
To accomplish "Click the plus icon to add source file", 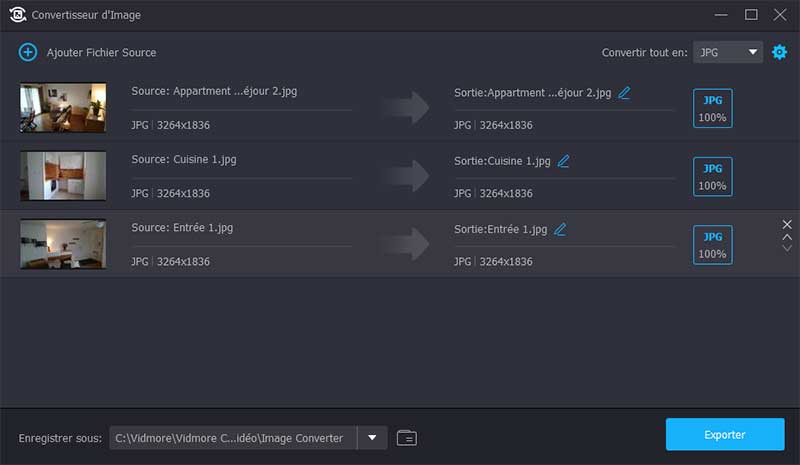I will tap(28, 52).
